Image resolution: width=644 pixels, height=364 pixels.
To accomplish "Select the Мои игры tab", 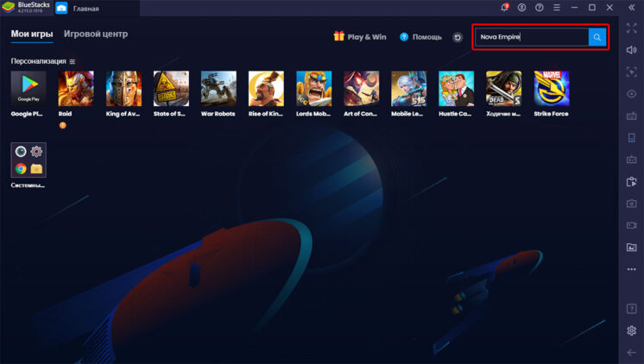I will [x=32, y=35].
